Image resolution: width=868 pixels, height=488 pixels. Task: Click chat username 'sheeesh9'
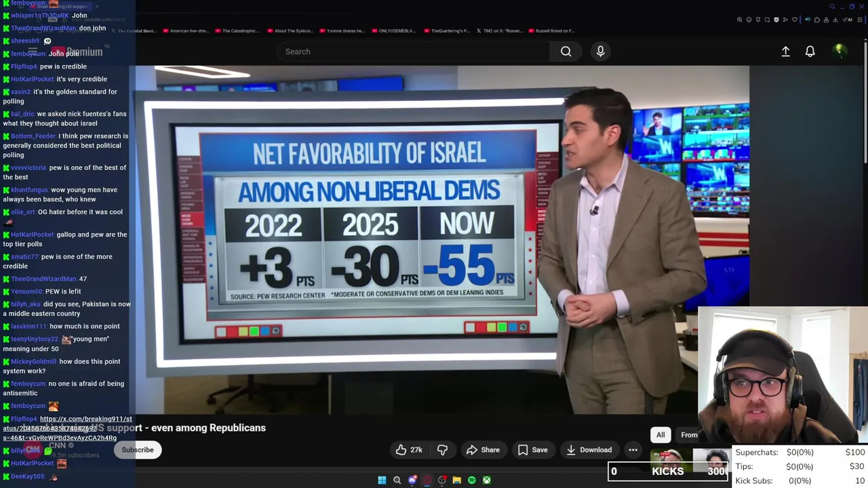pyautogui.click(x=25, y=41)
